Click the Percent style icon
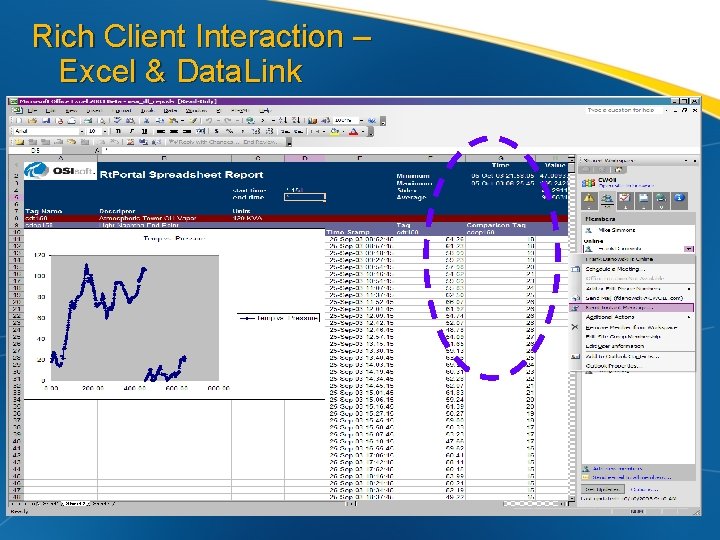Screen dimensions: 720x540 229,131
